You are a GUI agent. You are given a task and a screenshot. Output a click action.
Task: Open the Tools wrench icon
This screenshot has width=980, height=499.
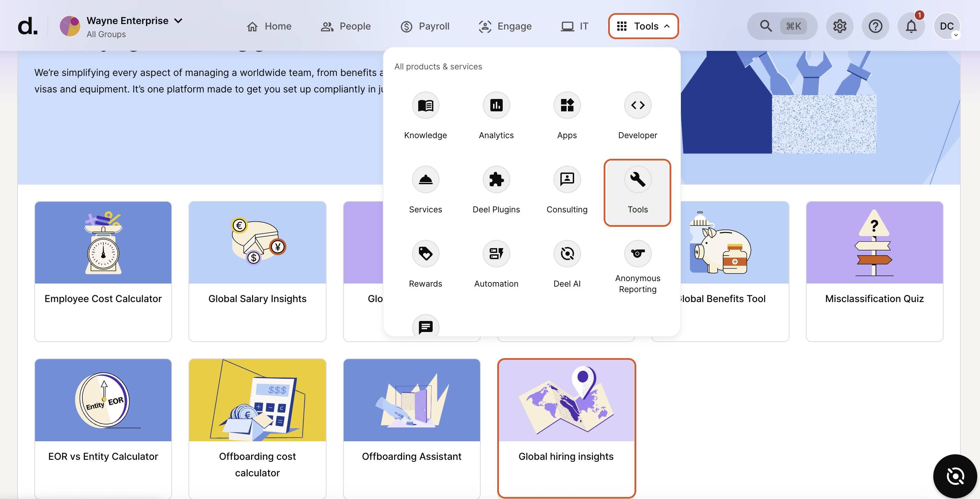pos(638,179)
